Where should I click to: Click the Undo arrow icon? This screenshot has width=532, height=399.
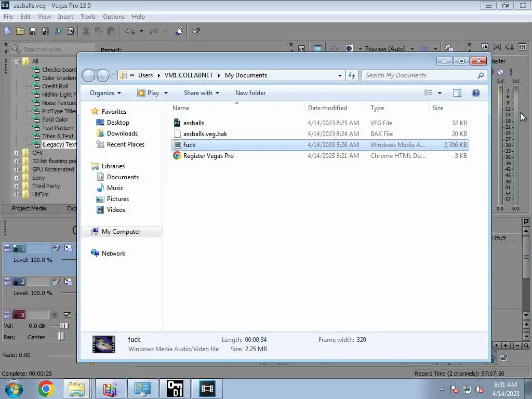130,31
